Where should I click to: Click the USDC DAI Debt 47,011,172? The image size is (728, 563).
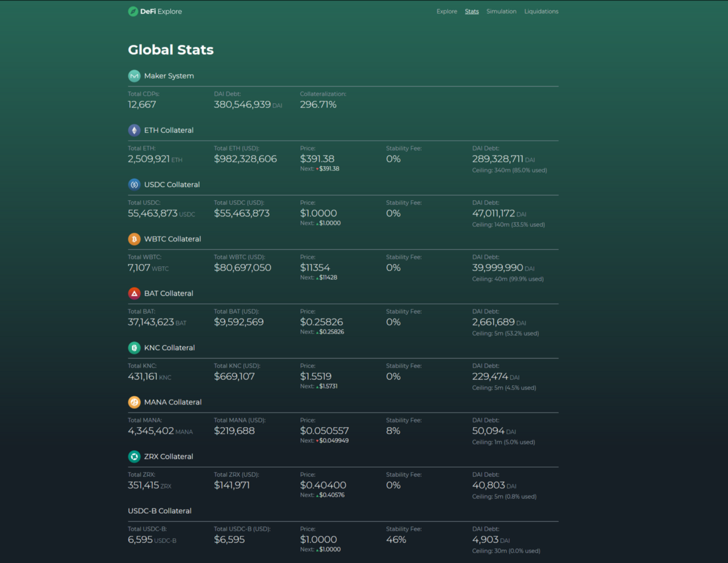pos(494,214)
